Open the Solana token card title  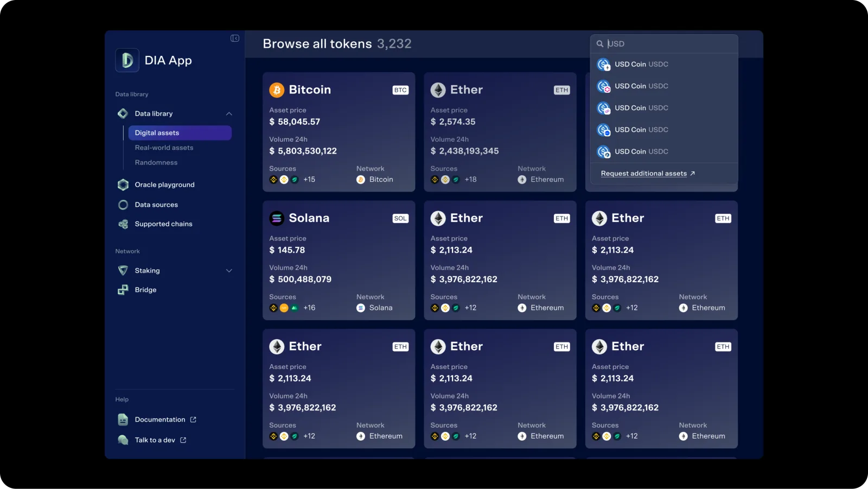(309, 218)
